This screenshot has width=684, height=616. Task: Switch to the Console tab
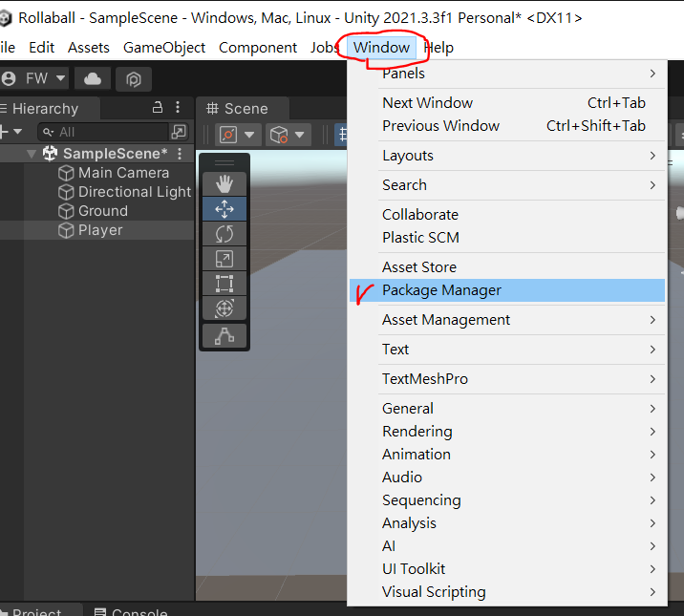[x=131, y=611]
